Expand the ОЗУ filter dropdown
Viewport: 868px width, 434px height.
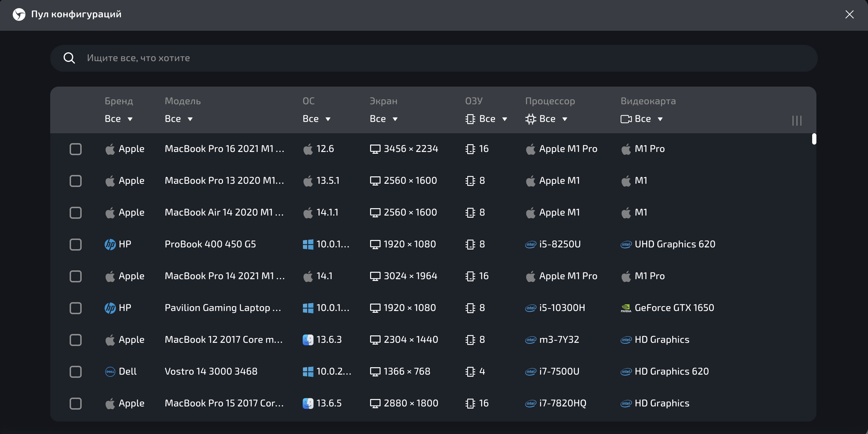487,119
